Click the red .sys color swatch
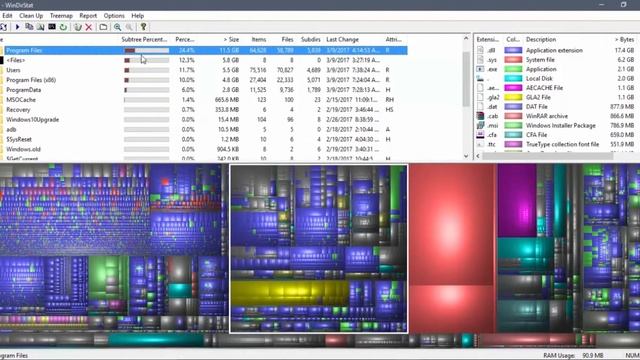The height and width of the screenshot is (360, 640). (x=513, y=60)
